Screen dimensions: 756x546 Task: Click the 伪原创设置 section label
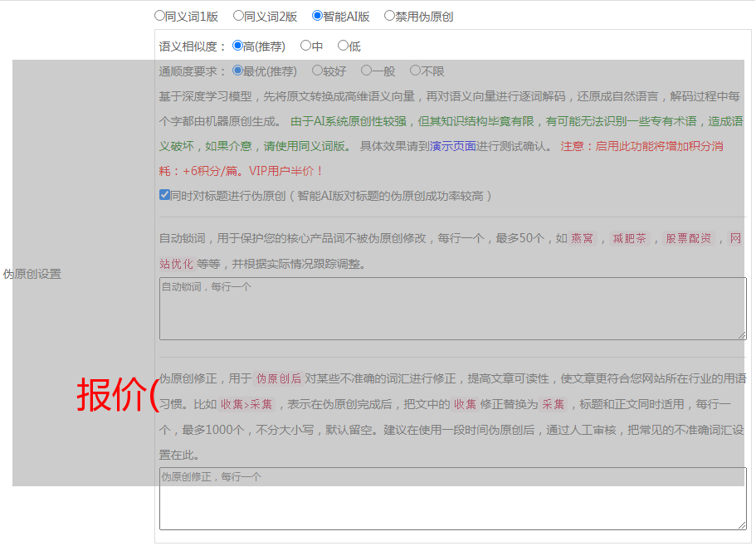coord(32,274)
